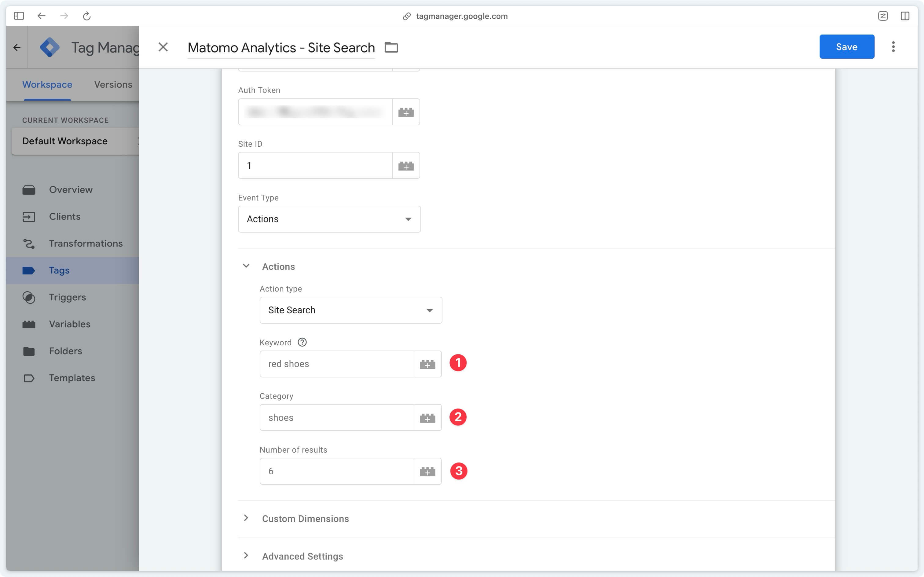
Task: Toggle the browser sidebar icon
Action: point(19,16)
